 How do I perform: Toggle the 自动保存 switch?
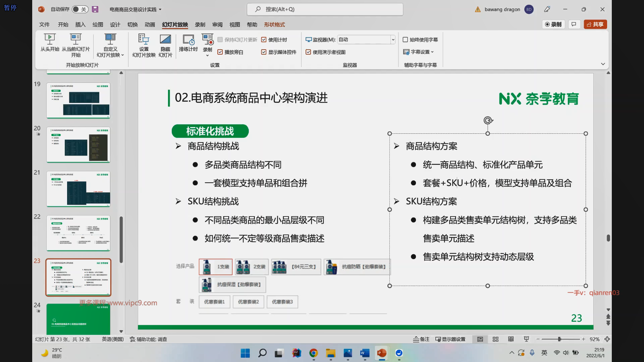point(80,9)
